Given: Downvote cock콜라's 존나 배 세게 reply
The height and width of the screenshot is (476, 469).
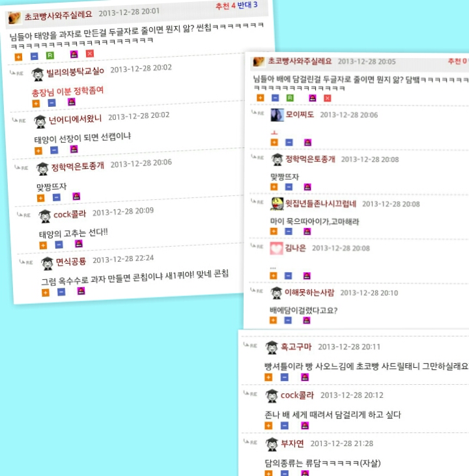Looking at the screenshot, I should tap(284, 425).
